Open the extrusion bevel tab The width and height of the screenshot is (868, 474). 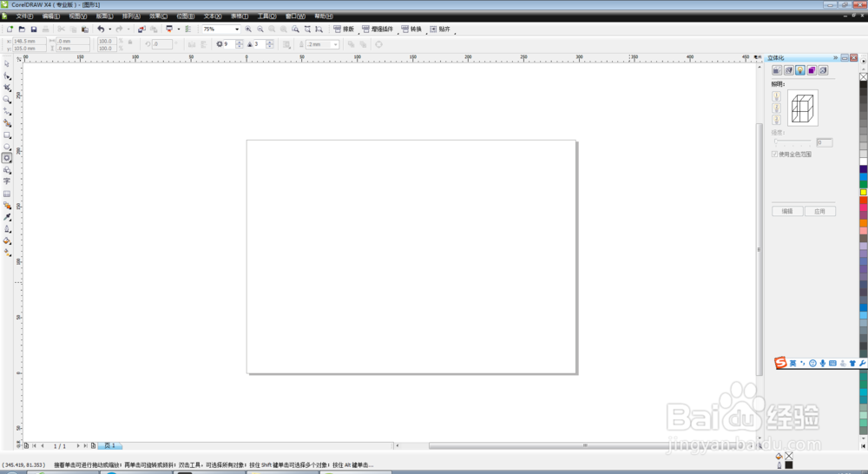tap(823, 70)
